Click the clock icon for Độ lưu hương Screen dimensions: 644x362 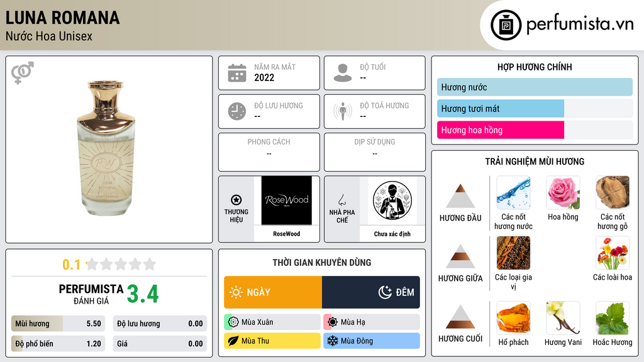237,111
